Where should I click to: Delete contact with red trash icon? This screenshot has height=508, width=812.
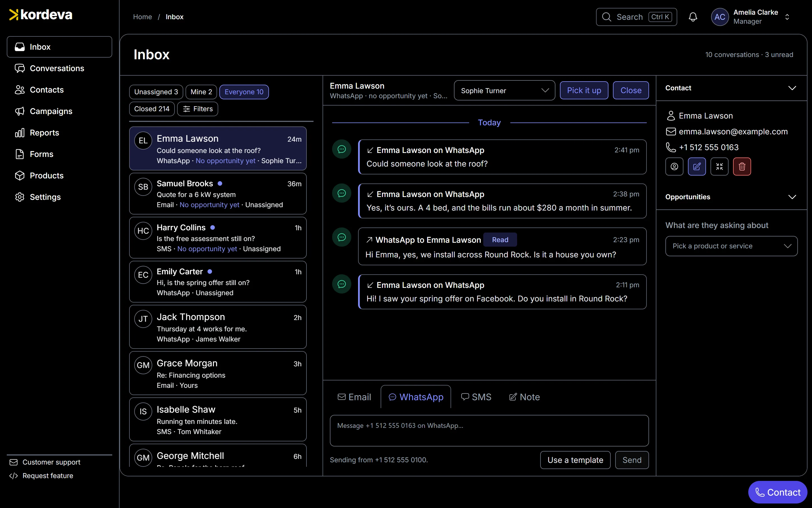point(742,167)
